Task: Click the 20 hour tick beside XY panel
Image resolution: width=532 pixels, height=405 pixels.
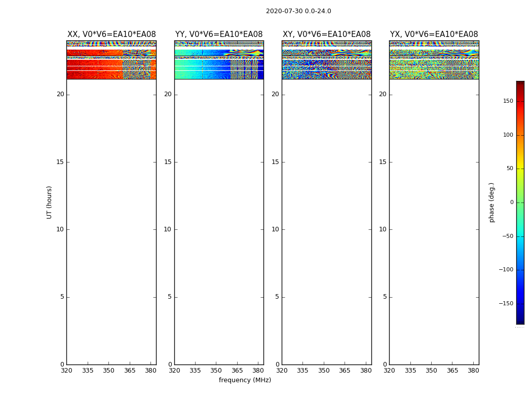Action: (x=275, y=94)
